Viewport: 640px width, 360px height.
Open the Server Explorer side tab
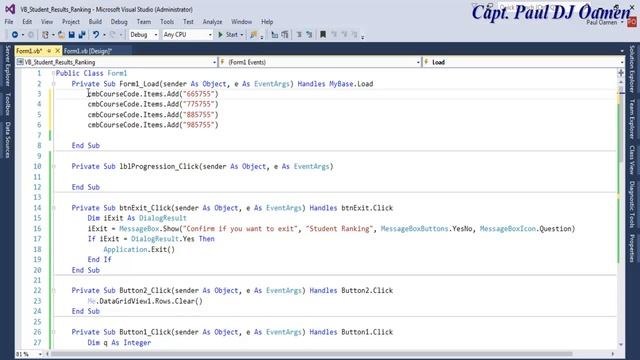pos(8,66)
